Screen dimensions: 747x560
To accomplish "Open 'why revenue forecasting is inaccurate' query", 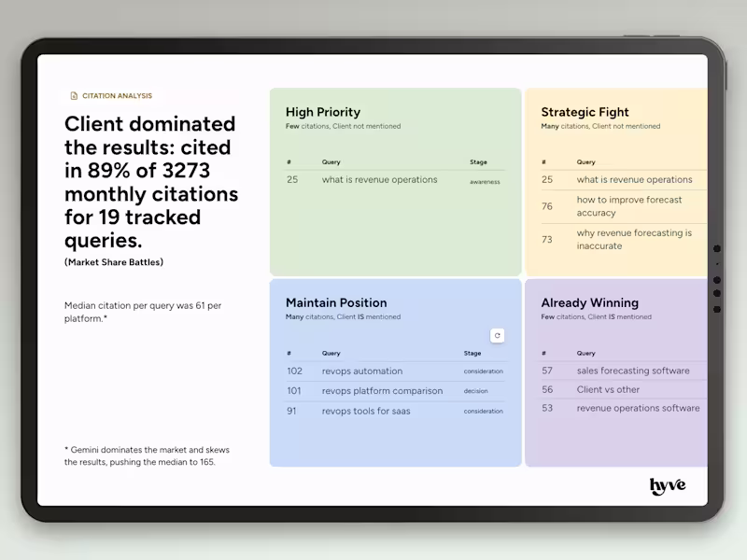I will [x=634, y=239].
